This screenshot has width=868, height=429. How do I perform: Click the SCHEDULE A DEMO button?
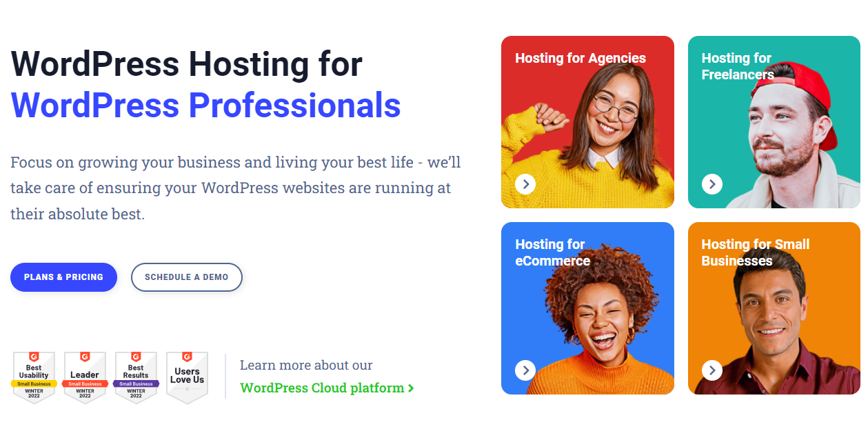tap(186, 277)
